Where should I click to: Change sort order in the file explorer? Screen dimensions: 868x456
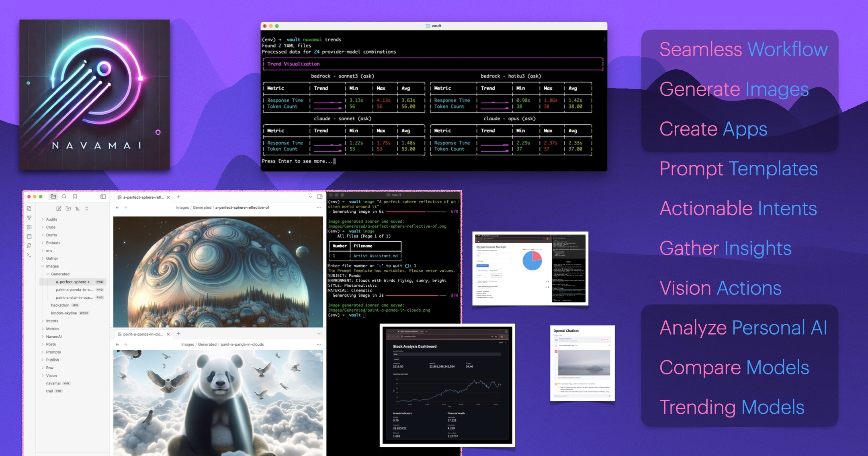(x=77, y=209)
